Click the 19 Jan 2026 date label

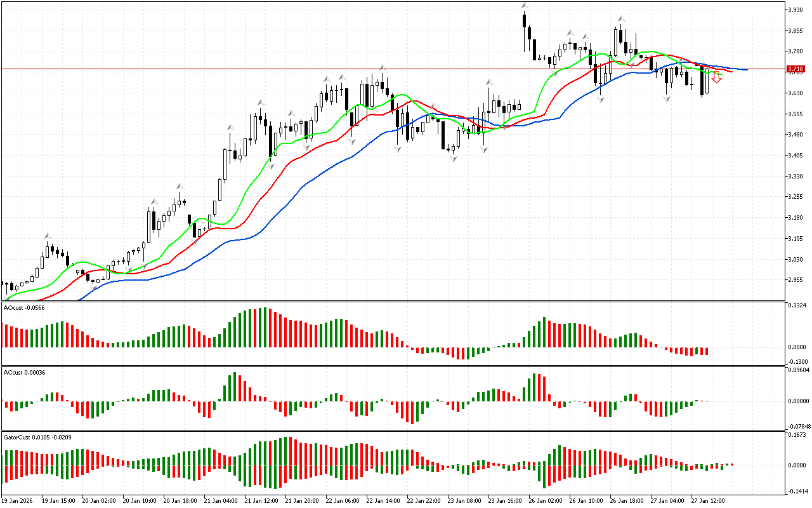click(x=17, y=500)
